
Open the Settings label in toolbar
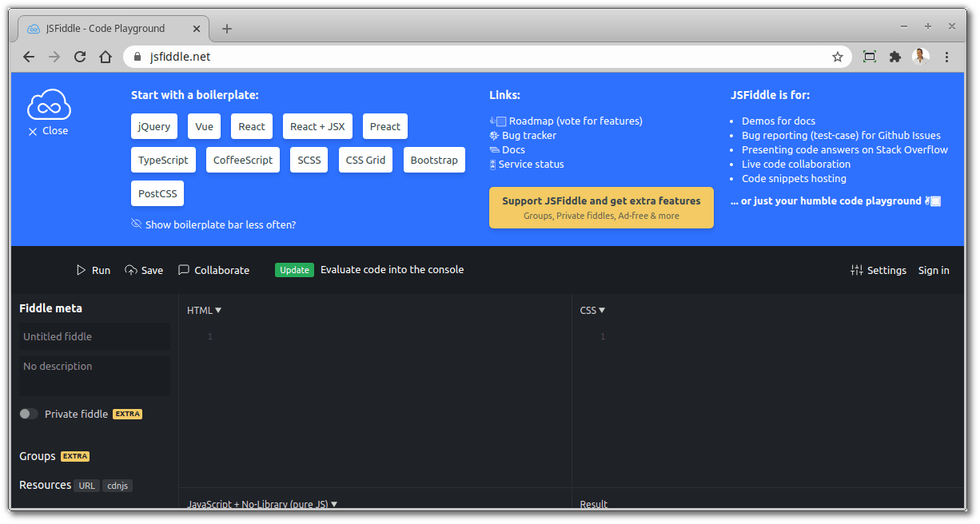click(887, 270)
